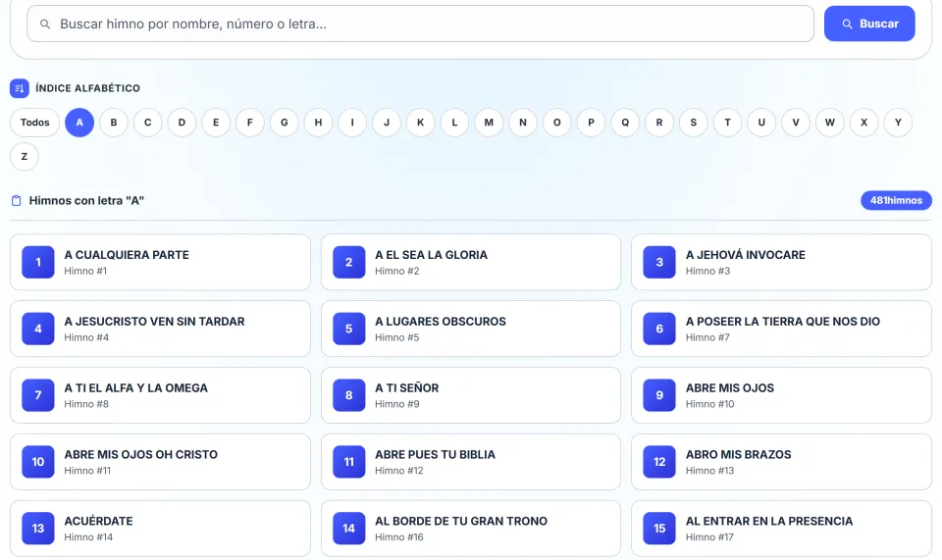This screenshot has width=942, height=560.
Task: Click the blue number 12 badge
Action: [x=659, y=462]
